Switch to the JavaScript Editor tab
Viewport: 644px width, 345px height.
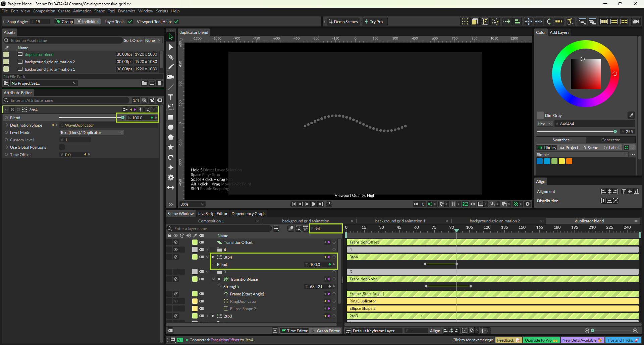pyautogui.click(x=212, y=214)
